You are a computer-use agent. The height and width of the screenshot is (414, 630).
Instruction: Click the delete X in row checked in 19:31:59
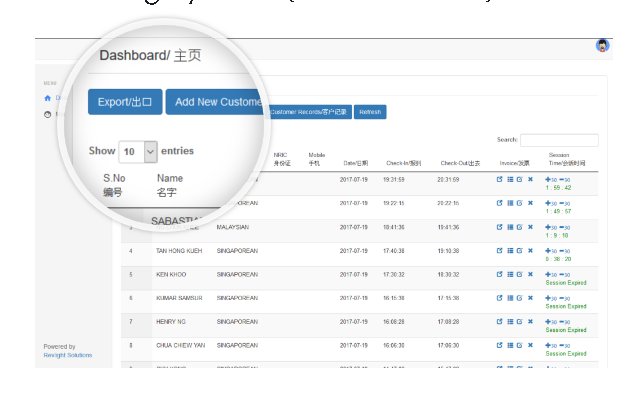tap(530, 180)
